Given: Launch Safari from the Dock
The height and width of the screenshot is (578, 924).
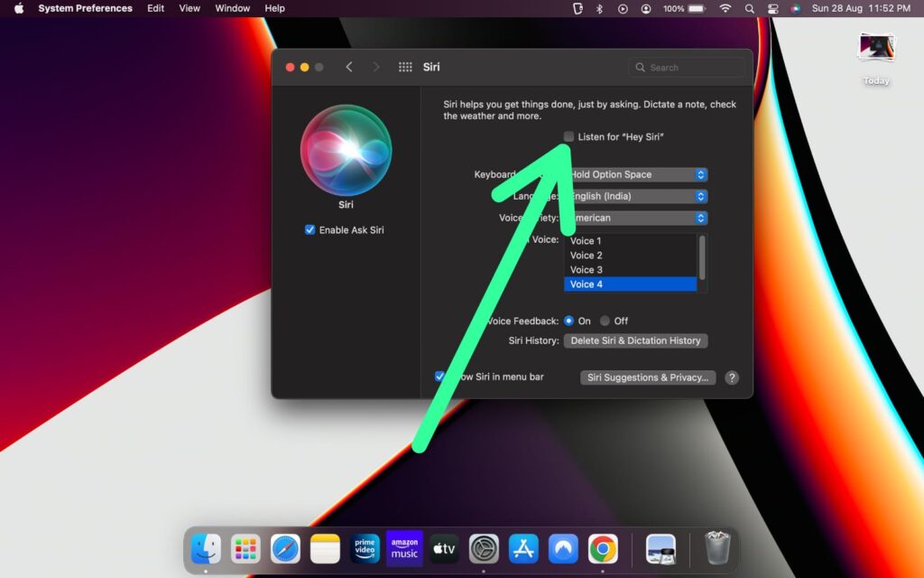Looking at the screenshot, I should tap(285, 549).
